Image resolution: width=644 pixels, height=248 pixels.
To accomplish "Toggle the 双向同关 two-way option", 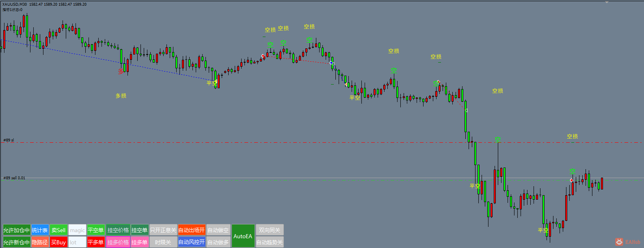I will [270, 230].
